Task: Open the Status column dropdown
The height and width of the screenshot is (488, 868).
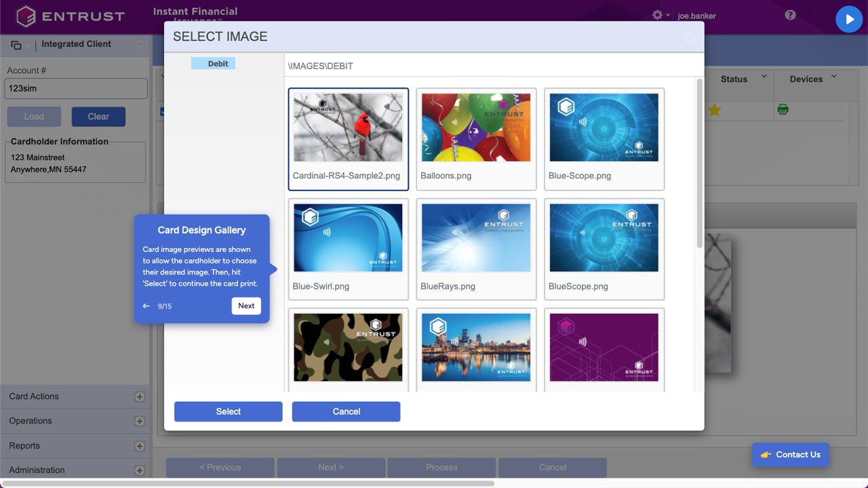Action: click(764, 77)
